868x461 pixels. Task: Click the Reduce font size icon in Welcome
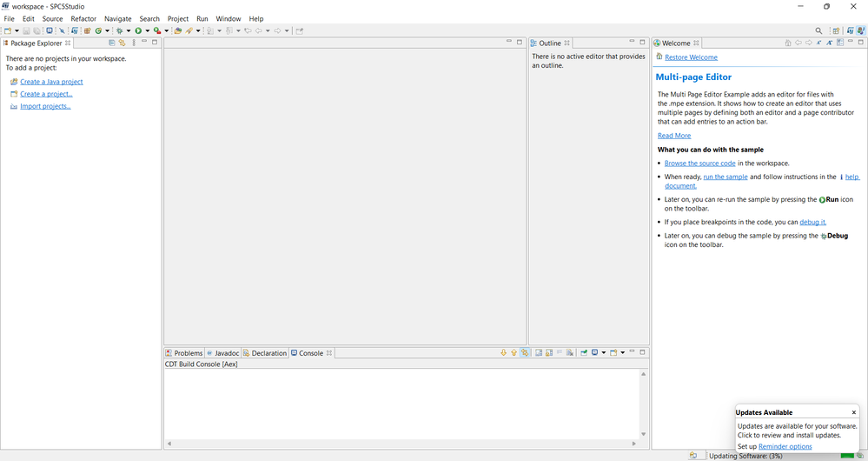(x=818, y=43)
